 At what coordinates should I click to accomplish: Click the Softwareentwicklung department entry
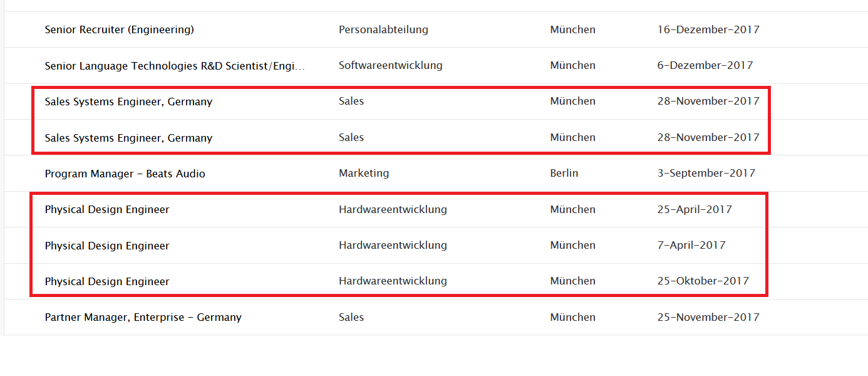coord(390,65)
